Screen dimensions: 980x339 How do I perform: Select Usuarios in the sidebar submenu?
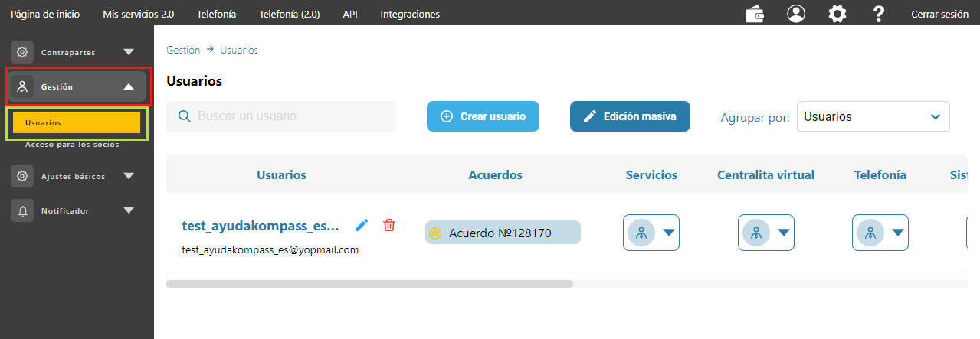coord(77,122)
